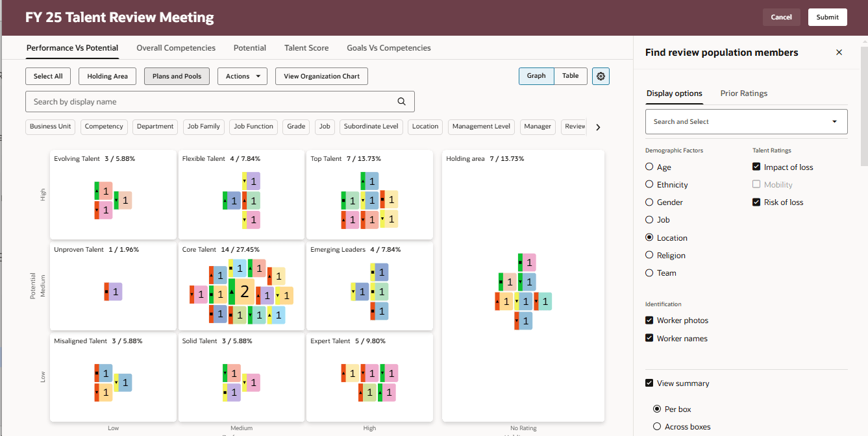Click the Select All button

(47, 76)
